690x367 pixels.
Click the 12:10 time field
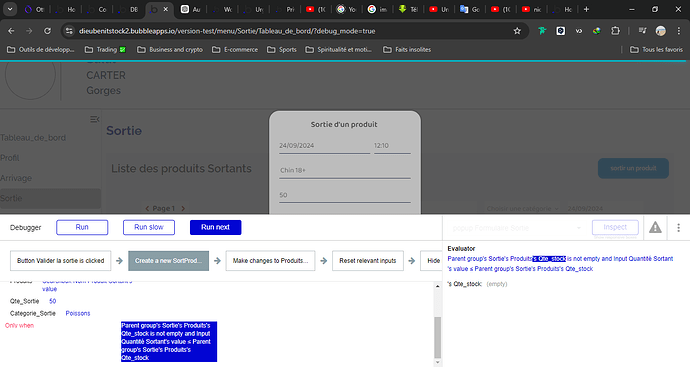[x=392, y=146]
